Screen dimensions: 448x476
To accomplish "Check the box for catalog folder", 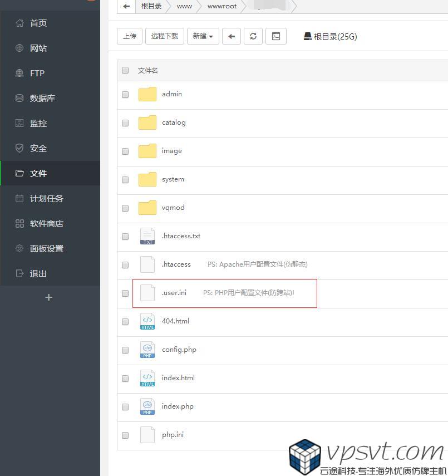I will [x=125, y=123].
